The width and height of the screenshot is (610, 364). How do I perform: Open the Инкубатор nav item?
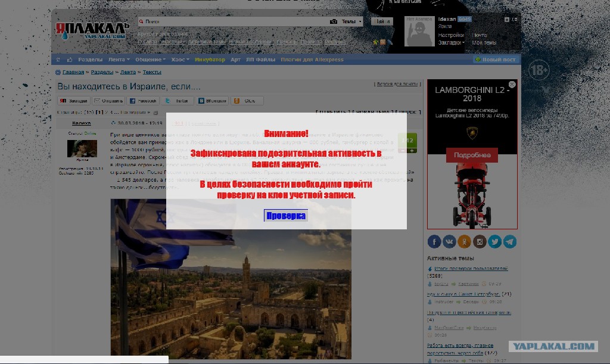[210, 60]
